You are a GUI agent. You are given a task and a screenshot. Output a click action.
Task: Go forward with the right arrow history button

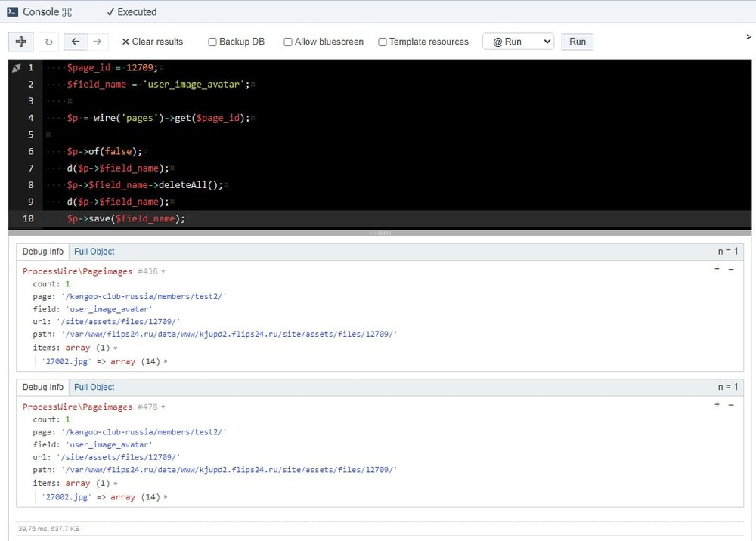(x=97, y=42)
